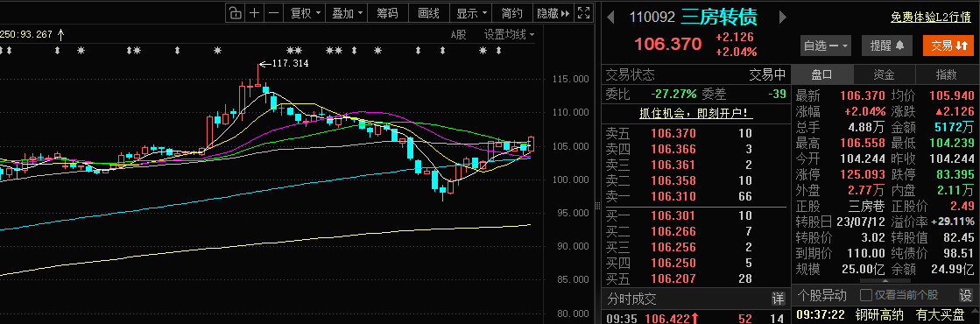
Task: Click the 转股价 3.02 value
Action: [873, 237]
